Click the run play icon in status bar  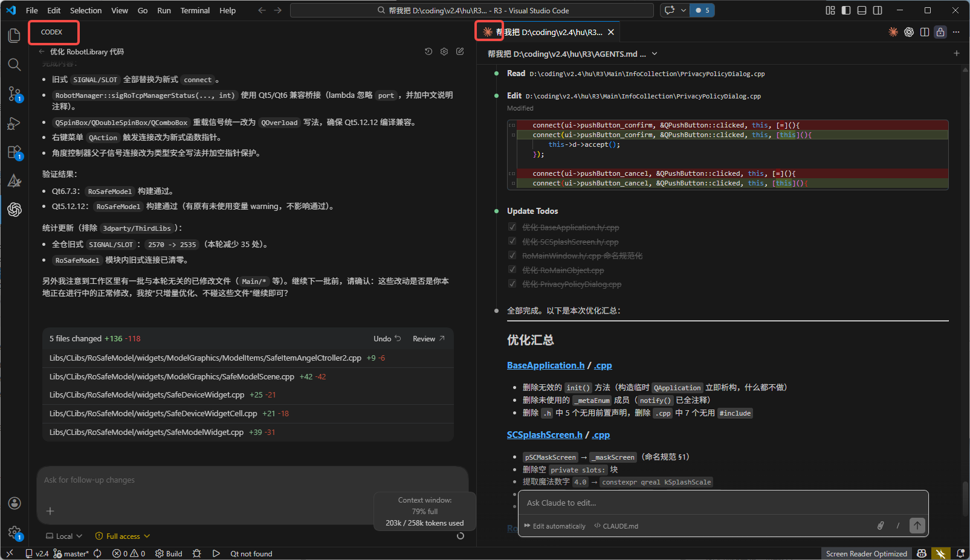216,553
